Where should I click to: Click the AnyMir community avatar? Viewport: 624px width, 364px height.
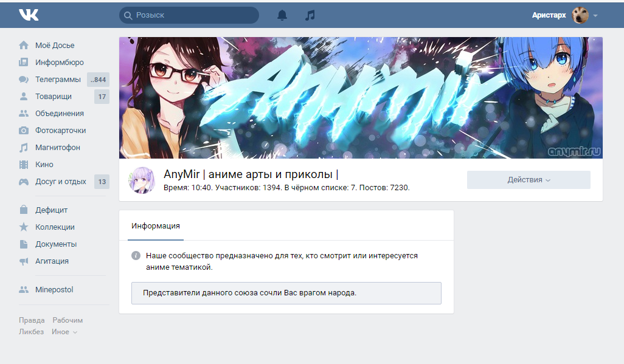tap(141, 180)
